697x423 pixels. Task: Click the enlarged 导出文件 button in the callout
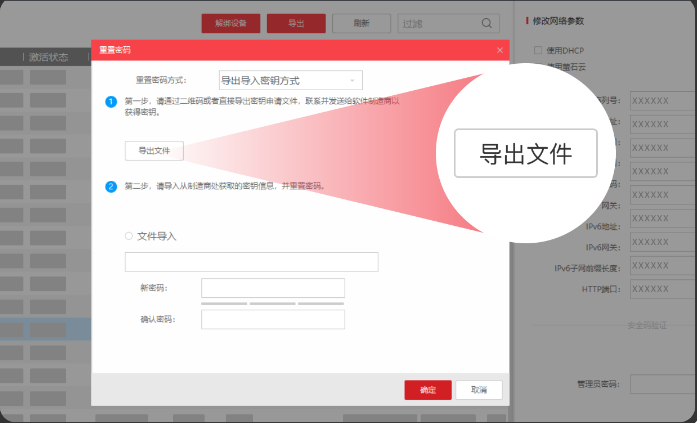(x=525, y=154)
